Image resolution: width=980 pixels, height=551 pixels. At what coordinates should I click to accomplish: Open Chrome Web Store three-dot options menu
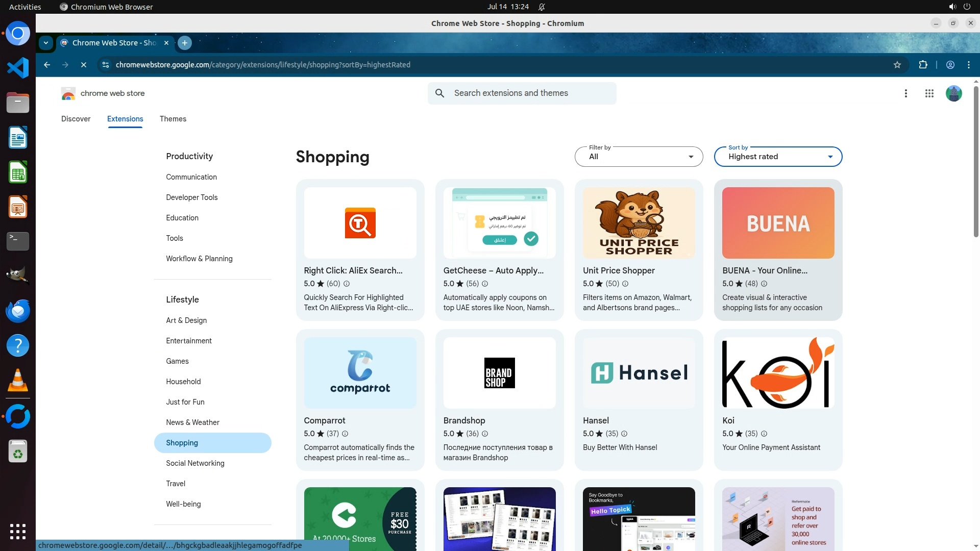tap(905, 93)
